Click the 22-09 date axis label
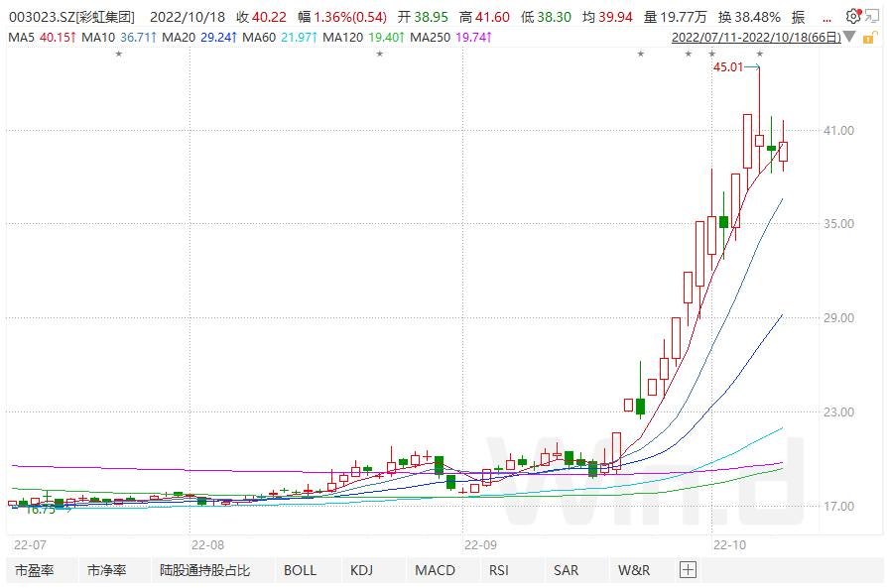887x588 pixels. 480,545
